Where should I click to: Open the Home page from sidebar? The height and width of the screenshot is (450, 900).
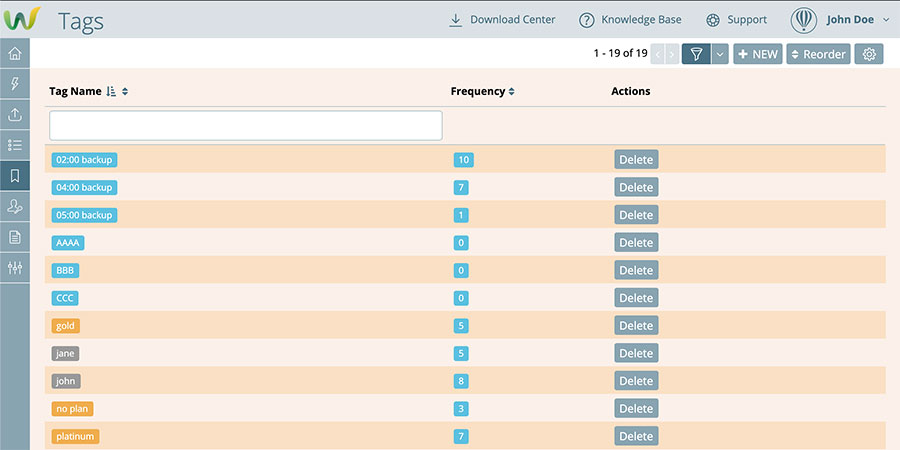[14, 53]
